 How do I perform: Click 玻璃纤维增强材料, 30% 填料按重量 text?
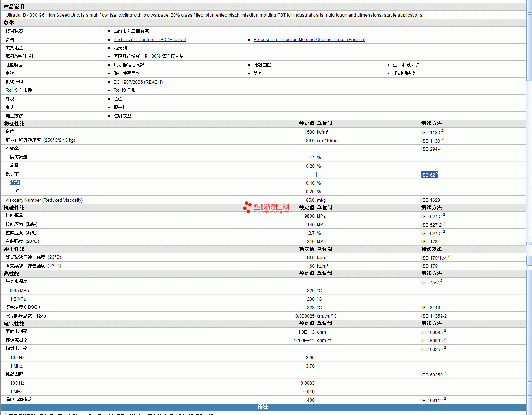click(x=149, y=56)
